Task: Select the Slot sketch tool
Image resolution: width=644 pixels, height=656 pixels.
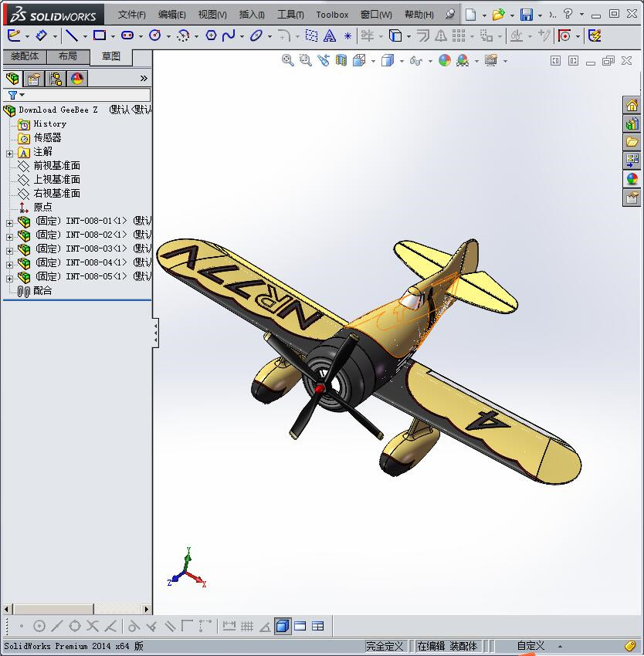Action: click(x=127, y=36)
